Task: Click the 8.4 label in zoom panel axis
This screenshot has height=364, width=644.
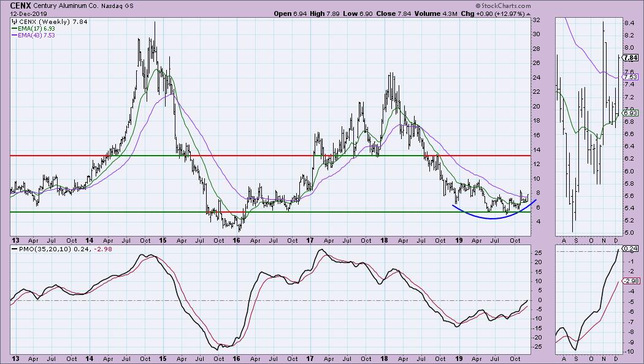Action: [x=629, y=23]
